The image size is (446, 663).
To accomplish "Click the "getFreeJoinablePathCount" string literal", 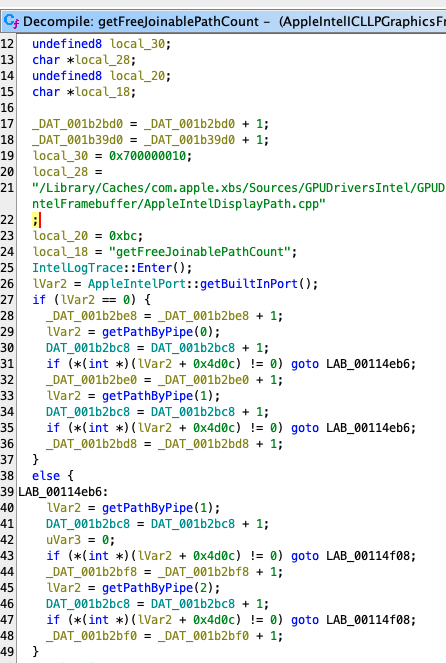I will pos(200,252).
